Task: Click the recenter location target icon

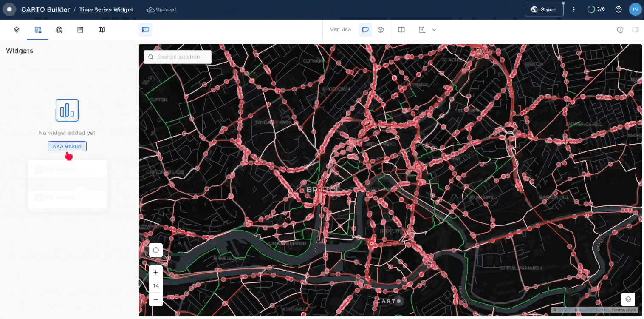Action: pyautogui.click(x=156, y=250)
